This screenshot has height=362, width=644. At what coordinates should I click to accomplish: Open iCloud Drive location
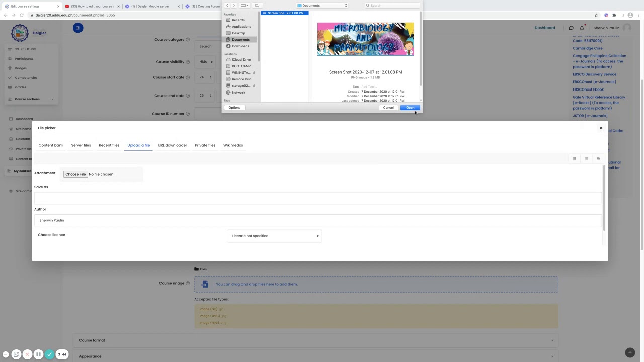241,59
